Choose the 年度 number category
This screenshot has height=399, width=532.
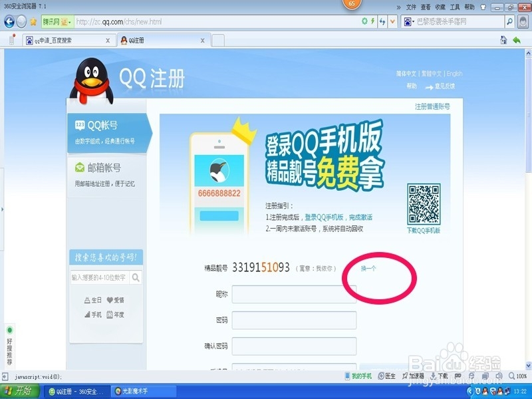click(x=115, y=315)
